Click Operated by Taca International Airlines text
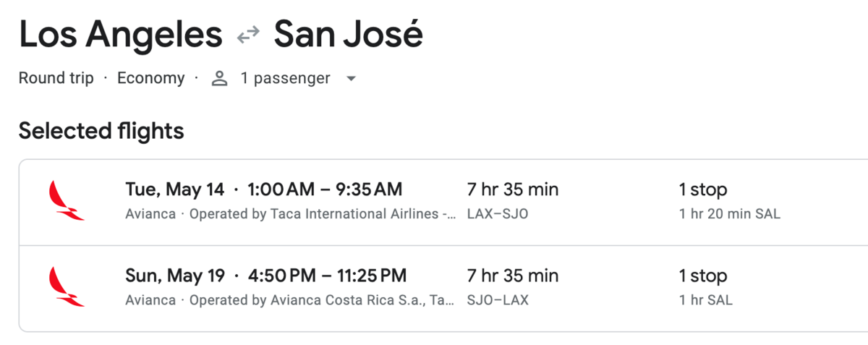 click(x=323, y=214)
